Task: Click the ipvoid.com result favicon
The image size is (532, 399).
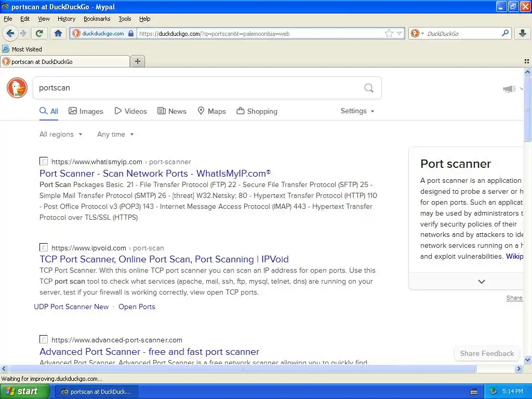Action: 44,247
